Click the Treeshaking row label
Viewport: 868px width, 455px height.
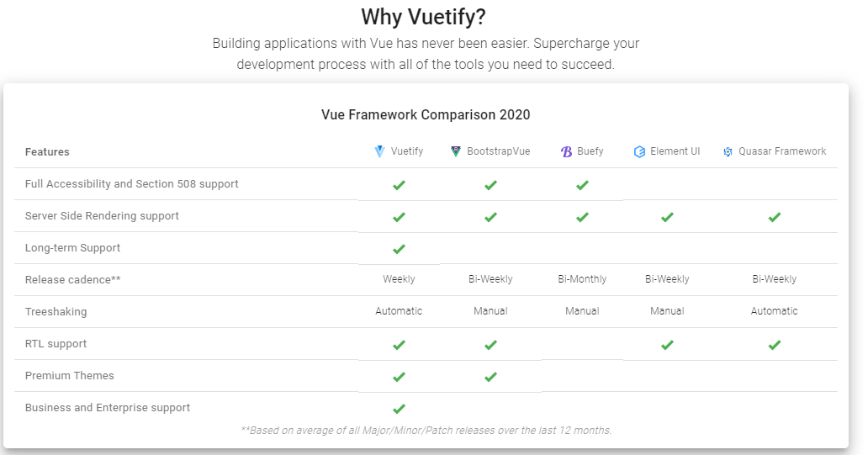[x=56, y=312]
